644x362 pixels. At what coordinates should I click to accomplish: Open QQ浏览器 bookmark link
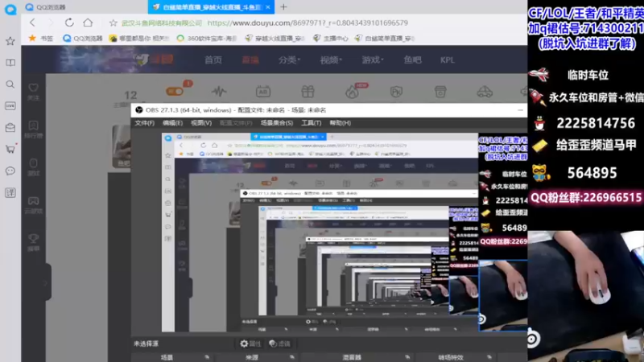[x=83, y=38]
